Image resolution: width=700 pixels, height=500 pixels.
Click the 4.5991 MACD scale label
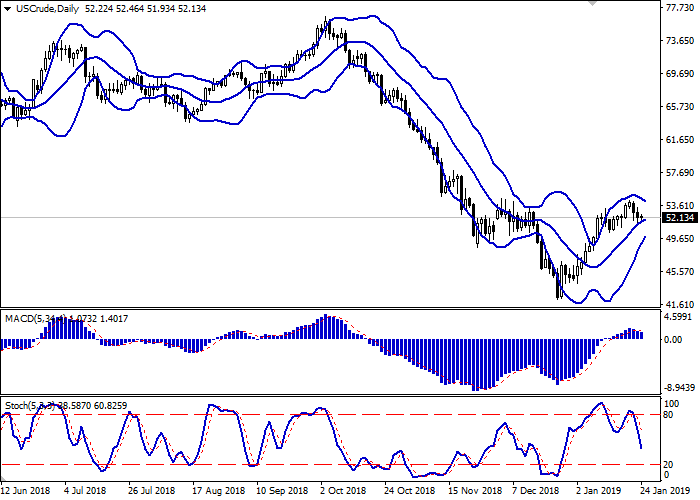679,317
